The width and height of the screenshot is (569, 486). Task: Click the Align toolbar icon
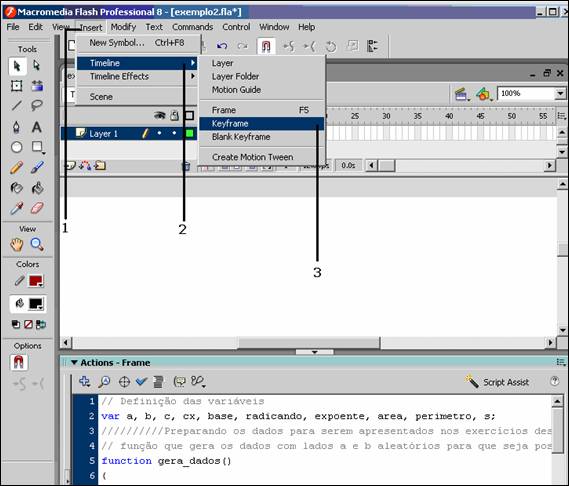373,46
